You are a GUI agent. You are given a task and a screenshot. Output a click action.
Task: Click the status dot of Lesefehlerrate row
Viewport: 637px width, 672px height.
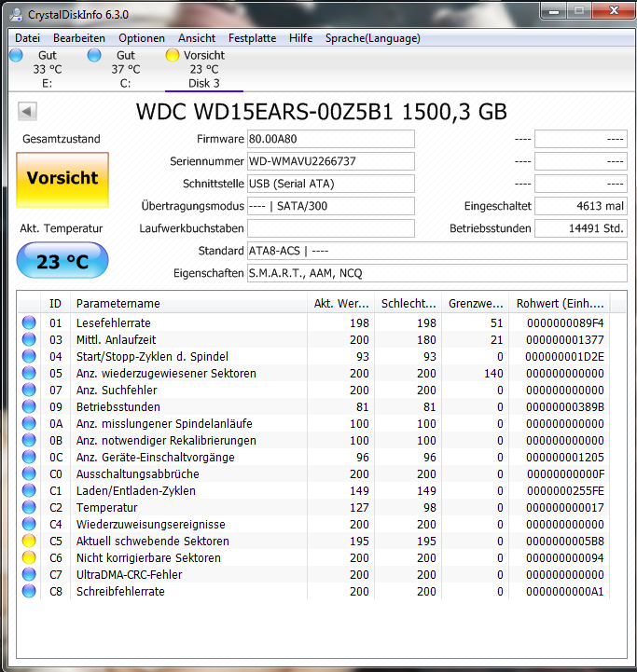(x=29, y=322)
